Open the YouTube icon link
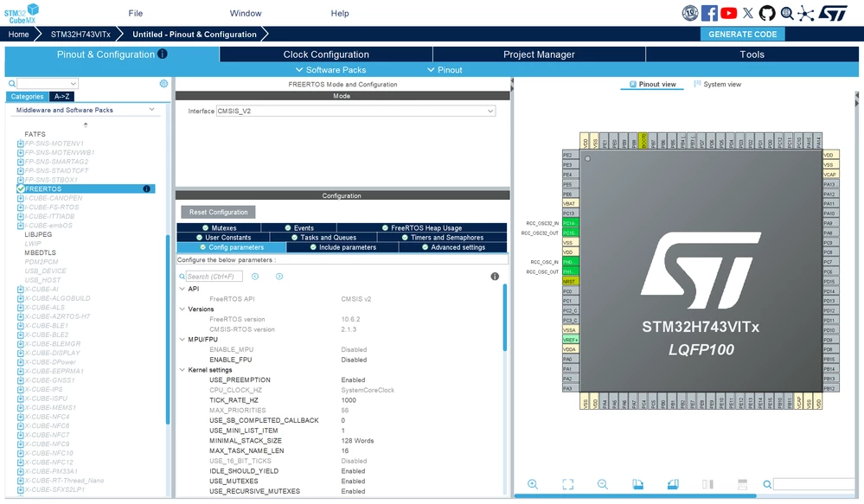This screenshot has width=864, height=504. coord(728,13)
